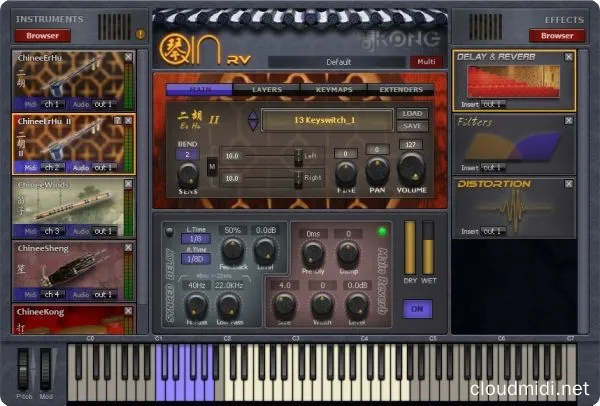Click the 13 Keyswitch_1 preset display
The height and width of the screenshot is (406, 600).
pos(327,120)
